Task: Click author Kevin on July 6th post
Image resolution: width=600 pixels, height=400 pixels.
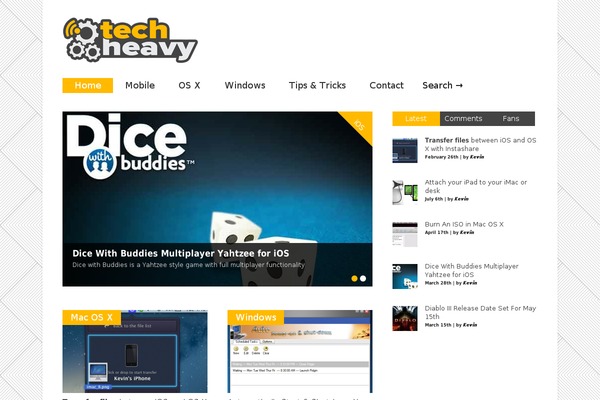Action: pyautogui.click(x=461, y=199)
